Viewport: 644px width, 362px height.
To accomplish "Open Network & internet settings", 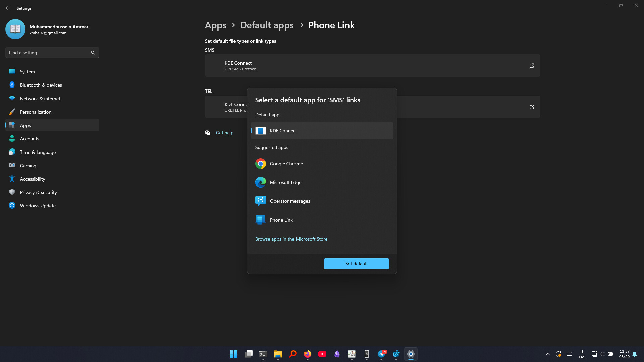I will [52, 99].
